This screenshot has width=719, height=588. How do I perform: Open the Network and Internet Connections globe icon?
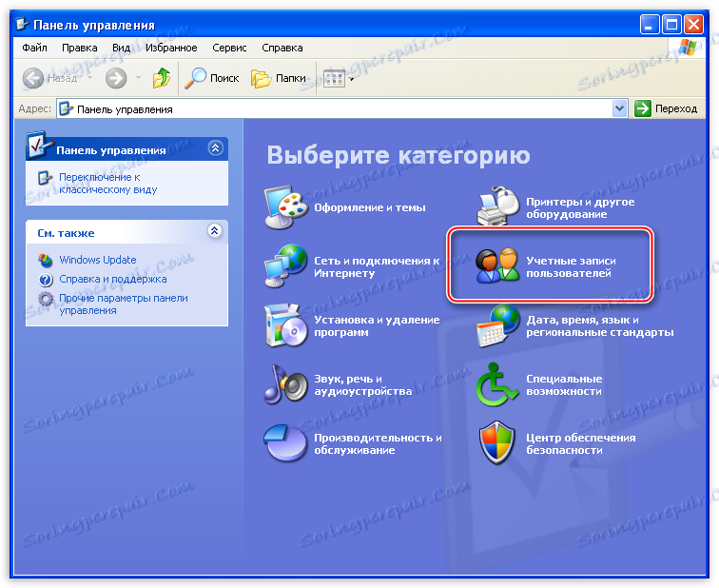point(285,266)
